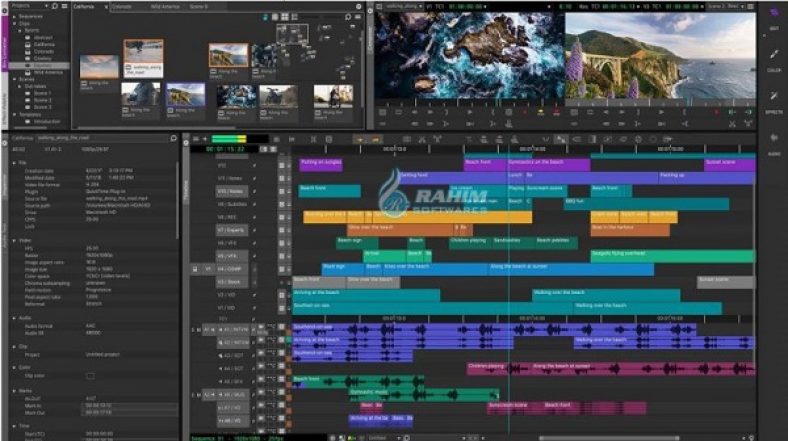
Task: Collapse the Scenes folder in project tree
Action: pyautogui.click(x=16, y=80)
